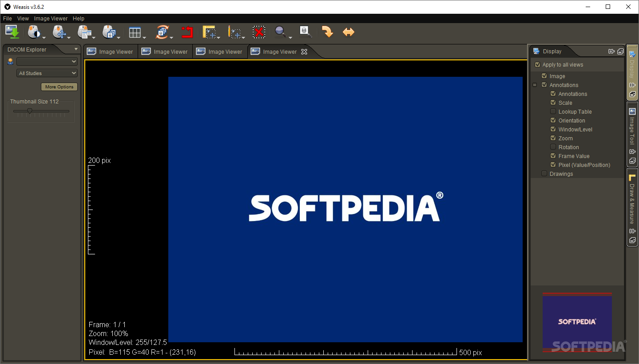Click externalize icon on the Image Tool side tab
The image size is (639, 364).
[632, 161]
